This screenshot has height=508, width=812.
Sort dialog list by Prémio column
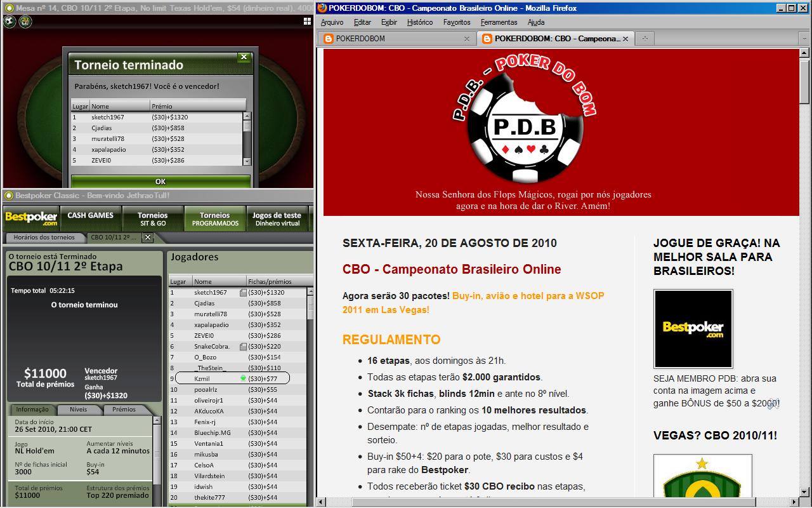pos(197,106)
